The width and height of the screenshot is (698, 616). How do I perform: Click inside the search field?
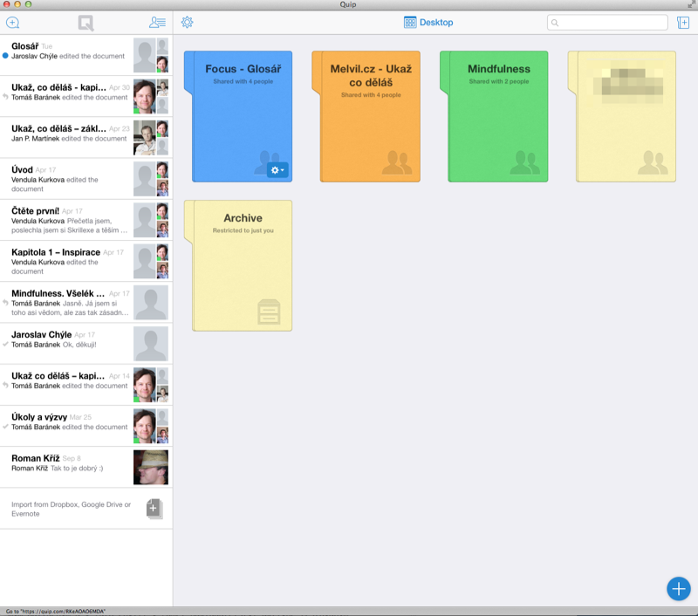(x=606, y=22)
